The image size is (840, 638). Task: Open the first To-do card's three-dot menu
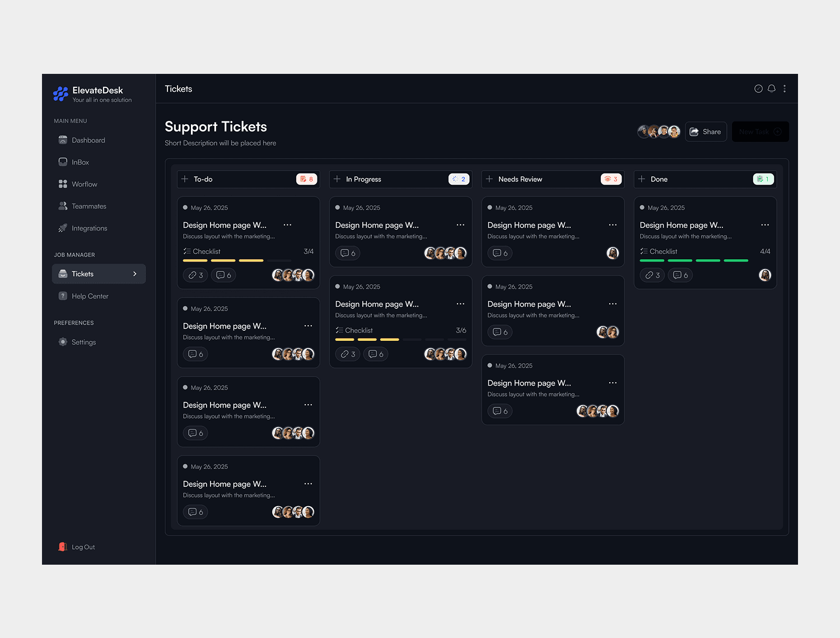[287, 225]
